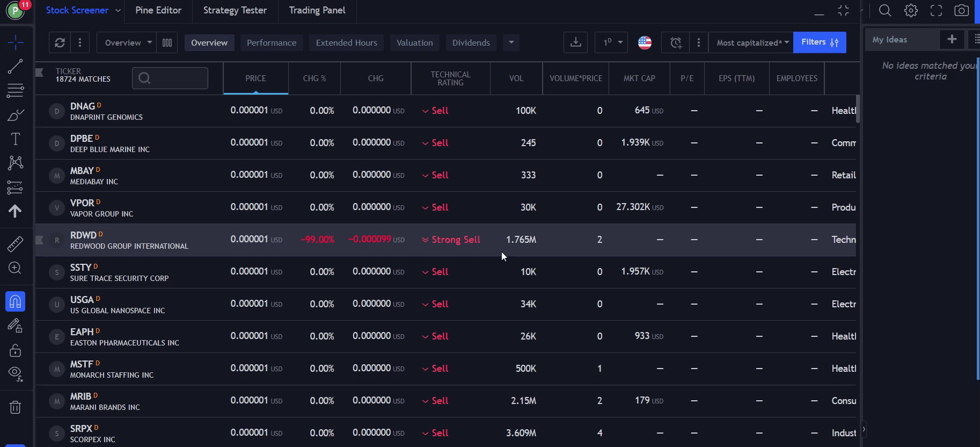This screenshot has width=980, height=447.
Task: Click the ticker search input field
Action: coord(170,78)
